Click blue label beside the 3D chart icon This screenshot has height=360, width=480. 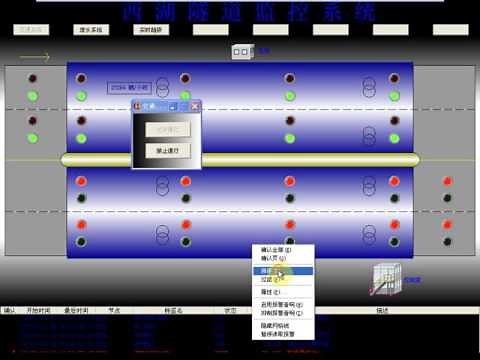(412, 280)
